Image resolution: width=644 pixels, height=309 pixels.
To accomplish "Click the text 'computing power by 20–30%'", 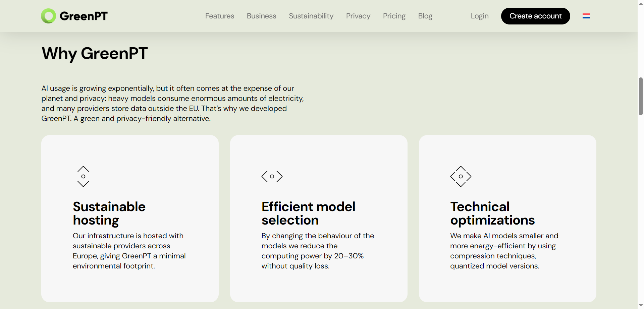I will pyautogui.click(x=313, y=256).
